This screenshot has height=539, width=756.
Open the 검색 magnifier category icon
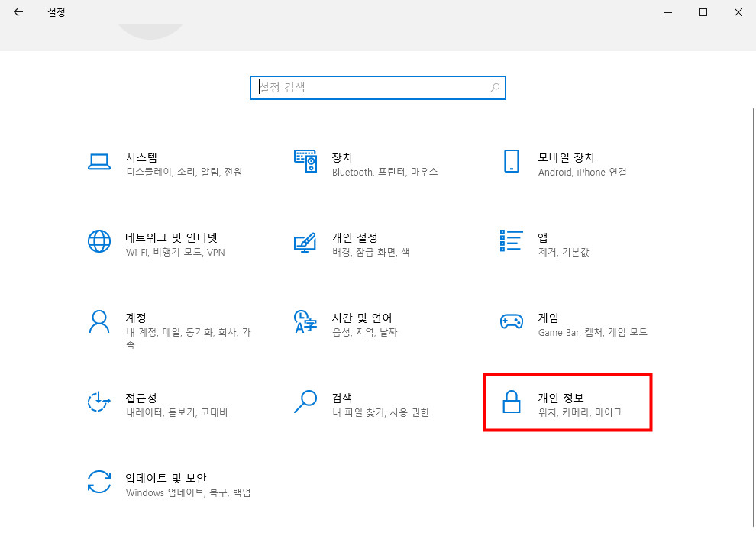click(x=305, y=402)
